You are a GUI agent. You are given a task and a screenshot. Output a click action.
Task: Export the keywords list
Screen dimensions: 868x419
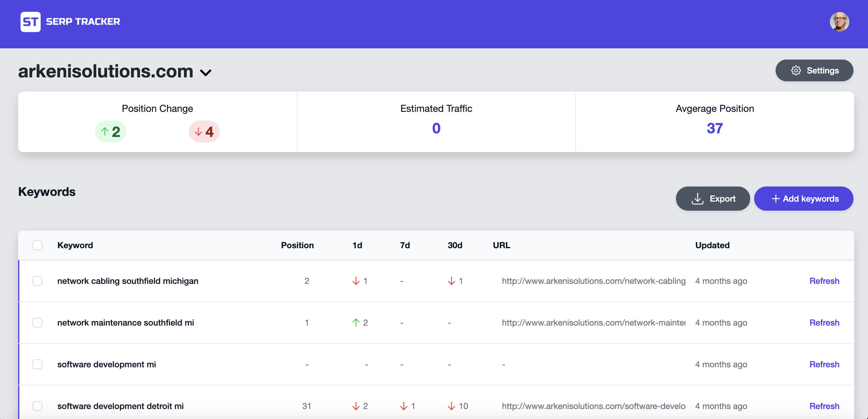coord(713,199)
